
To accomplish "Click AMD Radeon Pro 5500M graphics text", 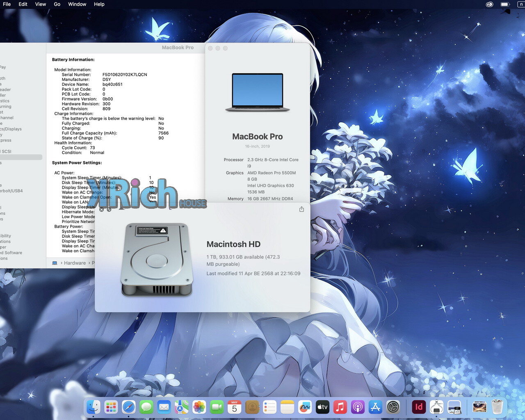I will pos(272,173).
